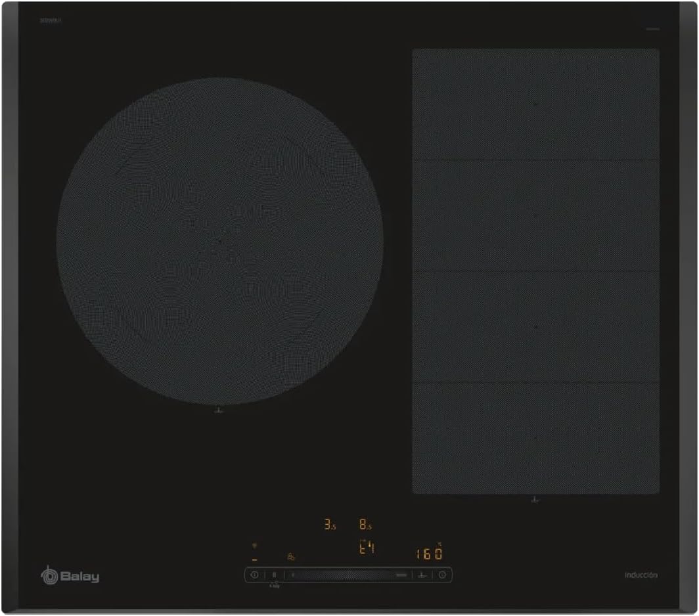The image size is (699, 616).
Task: Tap the orange Wi-Fi indicator icon
Action: [255, 546]
